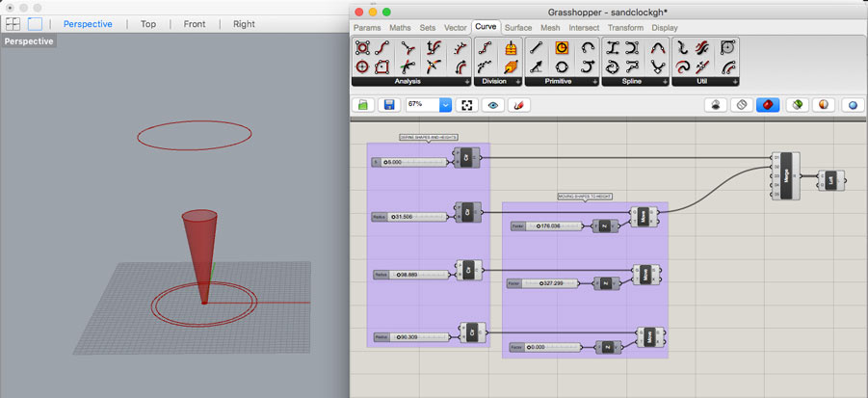
Task: Toggle the red shaded preview mode button
Action: (768, 104)
